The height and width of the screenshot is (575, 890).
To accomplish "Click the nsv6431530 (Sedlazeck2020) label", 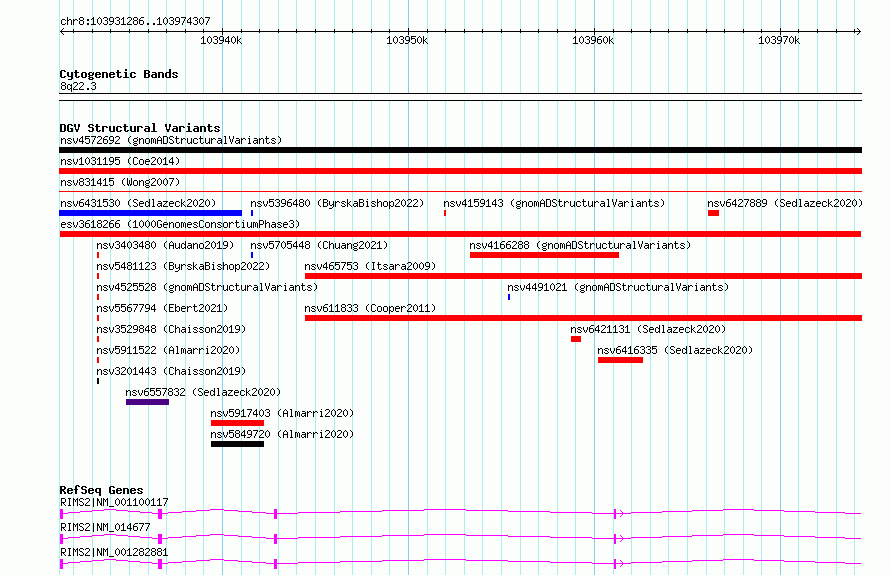I will pyautogui.click(x=138, y=203).
